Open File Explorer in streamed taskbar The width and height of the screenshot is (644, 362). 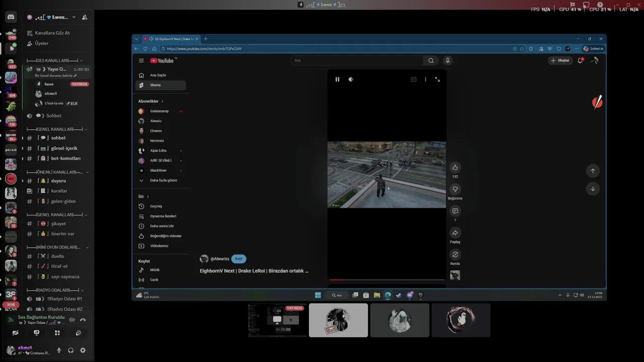pos(377,295)
